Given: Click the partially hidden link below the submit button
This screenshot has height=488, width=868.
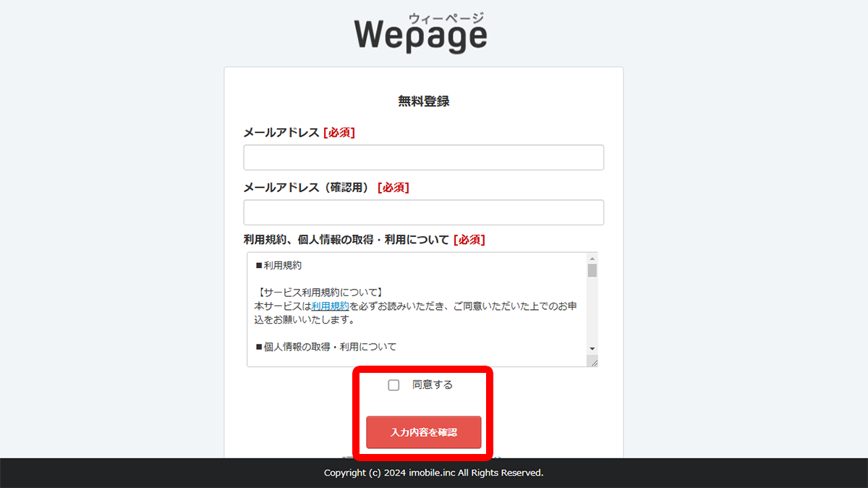Looking at the screenshot, I should tap(423, 458).
